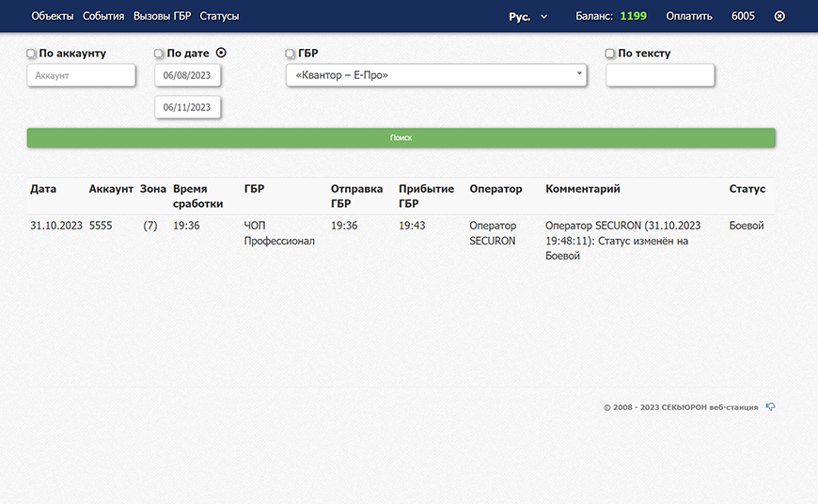Image resolution: width=818 pixels, height=504 pixels.
Task: Tick the По дате checkbox
Action: 159,54
